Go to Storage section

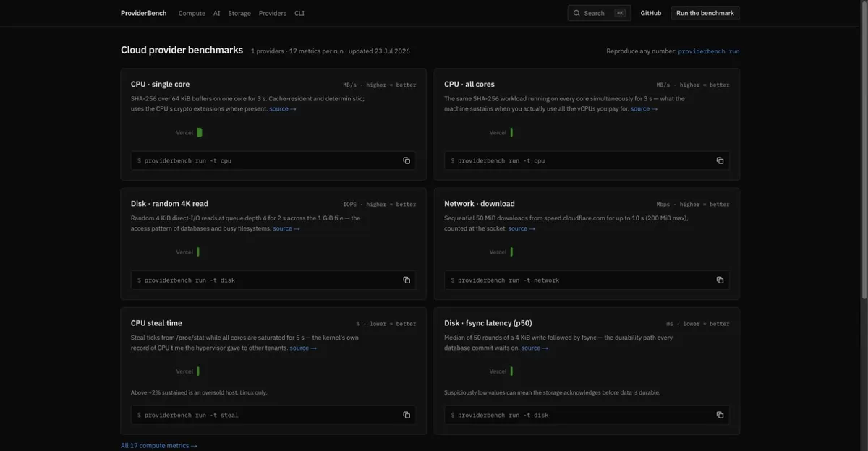point(239,13)
